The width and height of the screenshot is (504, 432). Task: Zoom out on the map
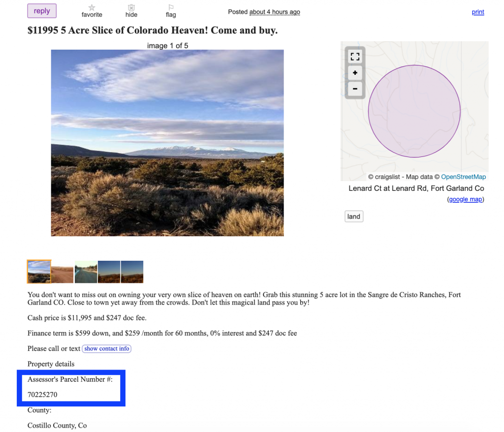[x=355, y=89]
